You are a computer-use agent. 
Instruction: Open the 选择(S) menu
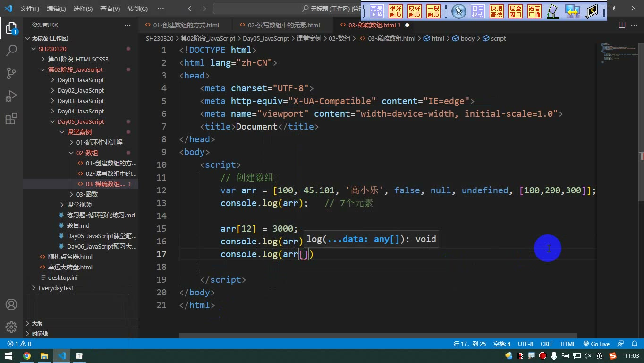coord(83,9)
